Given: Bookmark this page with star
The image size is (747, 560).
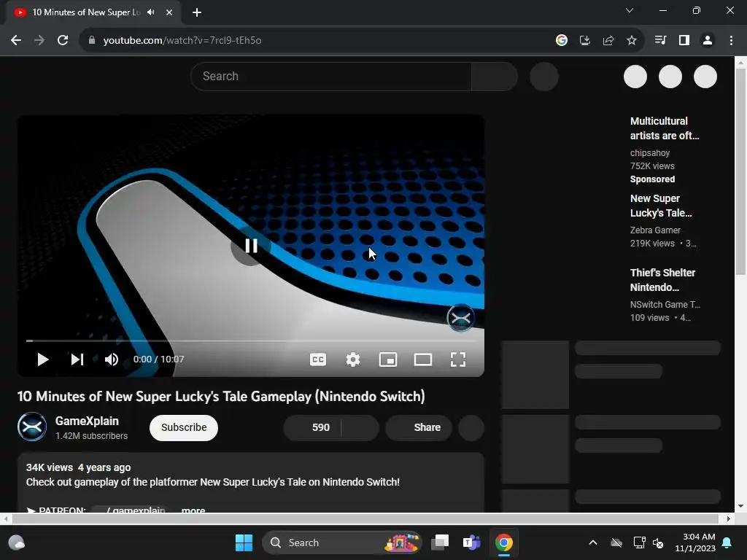Looking at the screenshot, I should pos(632,41).
